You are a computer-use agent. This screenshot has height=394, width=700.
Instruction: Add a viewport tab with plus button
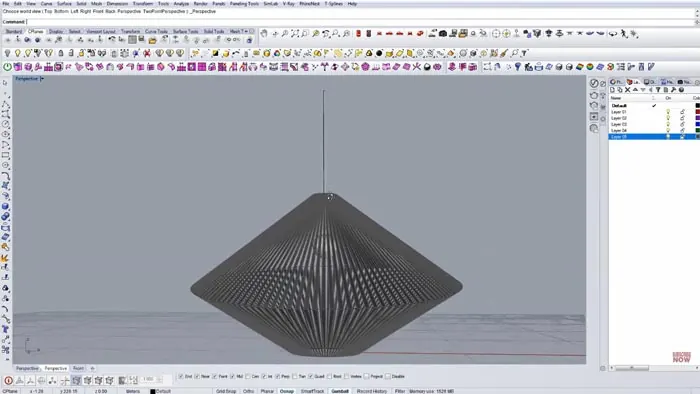(92, 369)
